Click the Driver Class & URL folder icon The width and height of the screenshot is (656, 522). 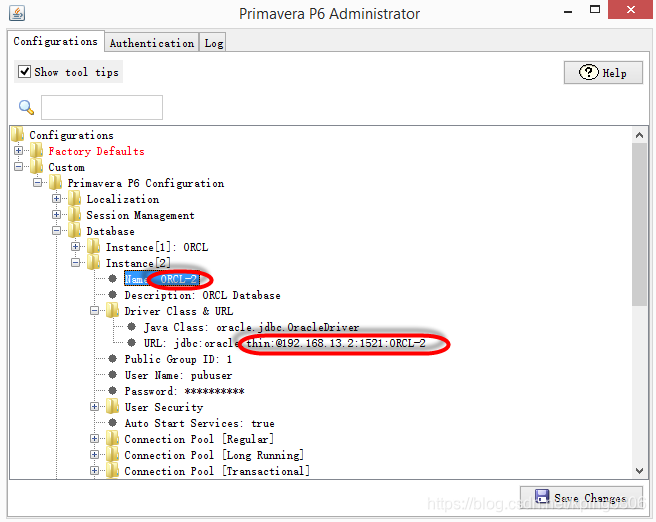point(113,311)
